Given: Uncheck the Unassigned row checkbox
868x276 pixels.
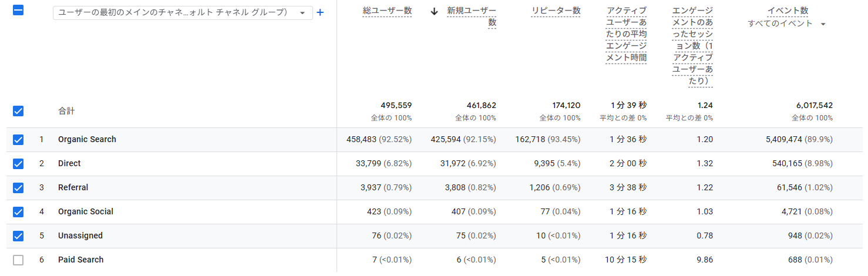Looking at the screenshot, I should coord(18,236).
